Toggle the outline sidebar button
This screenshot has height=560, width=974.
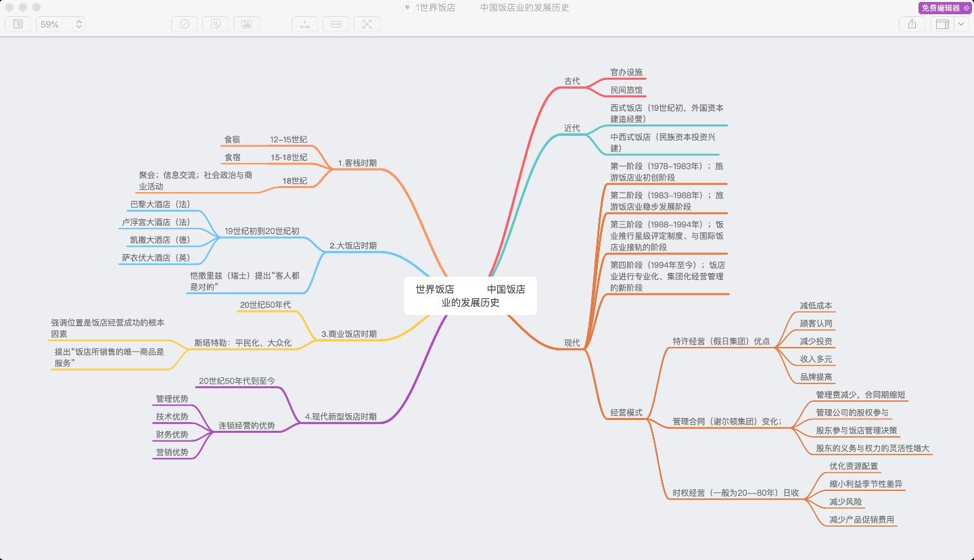pyautogui.click(x=18, y=24)
